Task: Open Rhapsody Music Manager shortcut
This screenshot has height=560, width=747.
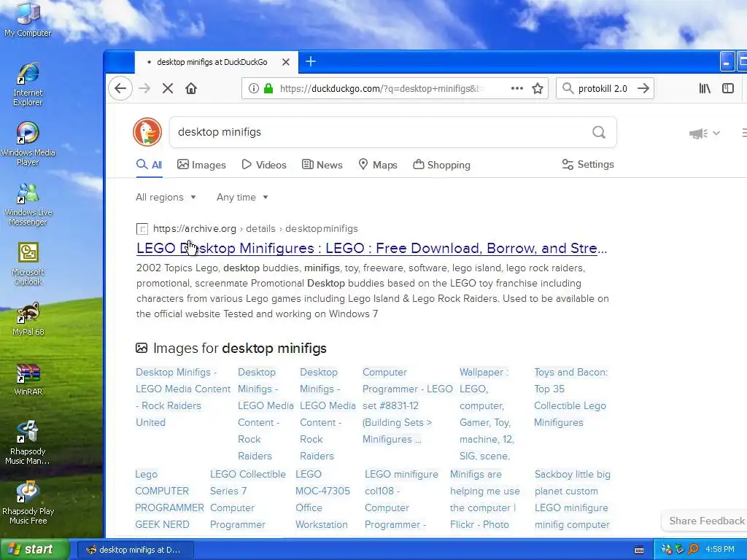Action: pyautogui.click(x=28, y=443)
